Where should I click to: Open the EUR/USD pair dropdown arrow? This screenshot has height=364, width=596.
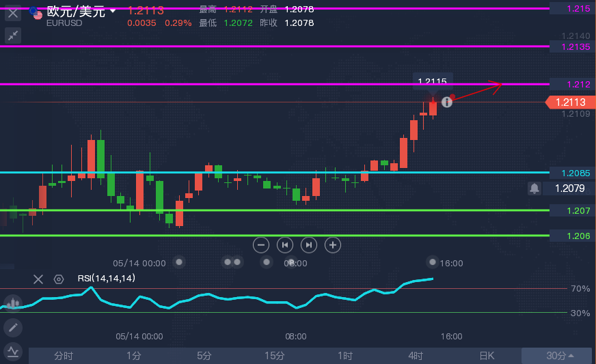[x=113, y=11]
